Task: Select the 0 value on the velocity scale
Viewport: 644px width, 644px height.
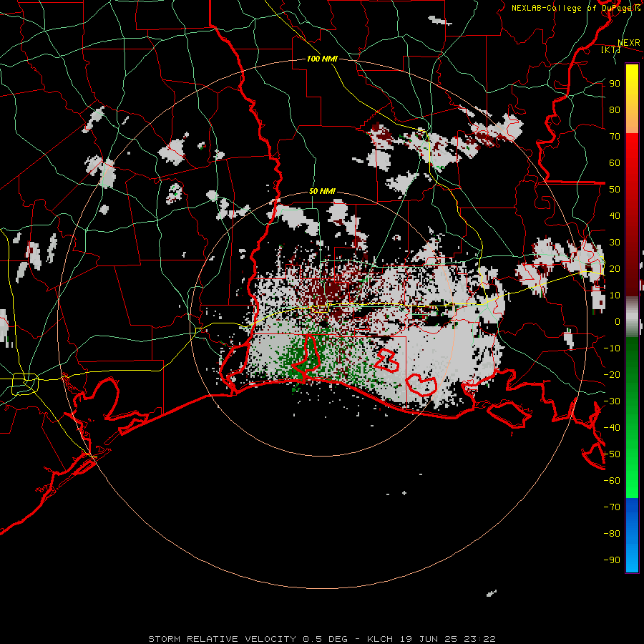Action: (x=618, y=321)
